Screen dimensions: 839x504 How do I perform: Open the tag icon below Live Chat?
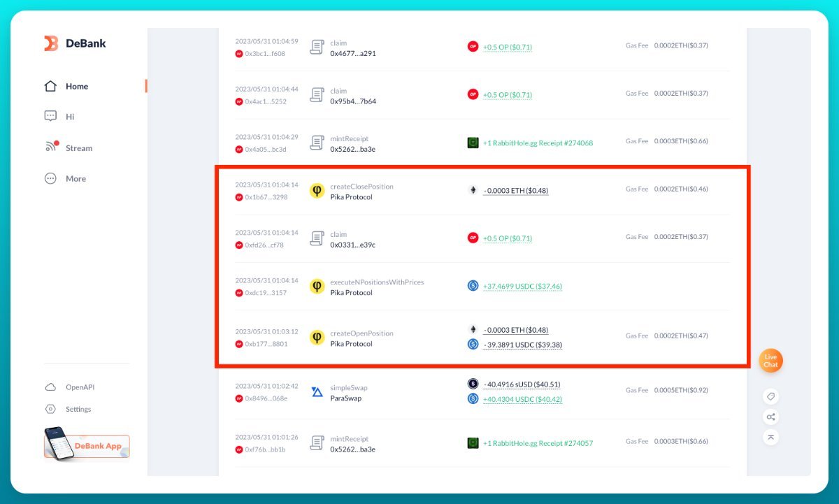point(770,396)
